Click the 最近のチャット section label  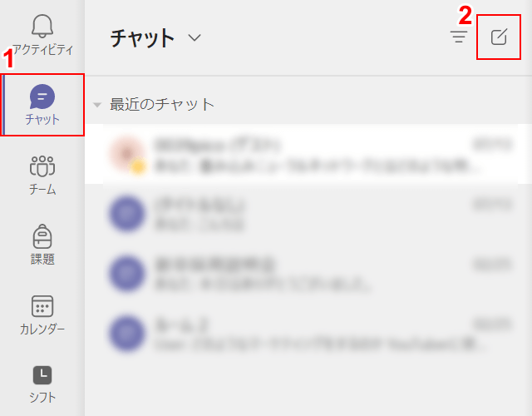[x=162, y=104]
